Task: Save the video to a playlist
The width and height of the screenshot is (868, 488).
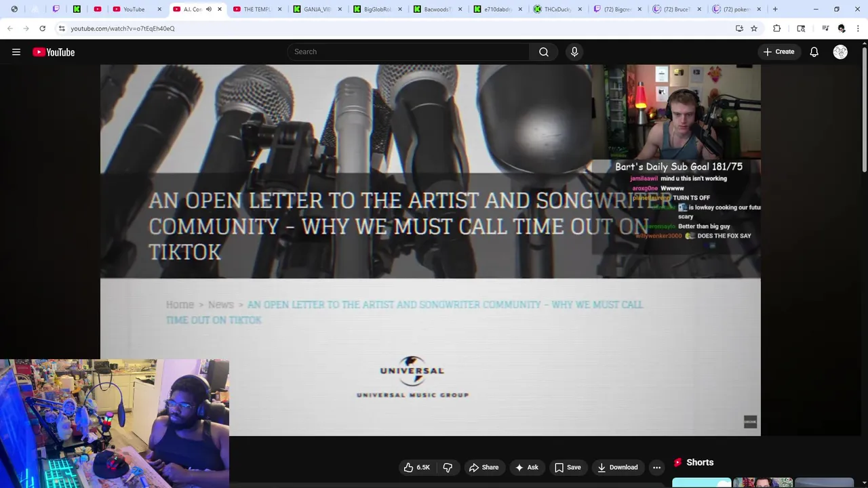Action: 568,468
